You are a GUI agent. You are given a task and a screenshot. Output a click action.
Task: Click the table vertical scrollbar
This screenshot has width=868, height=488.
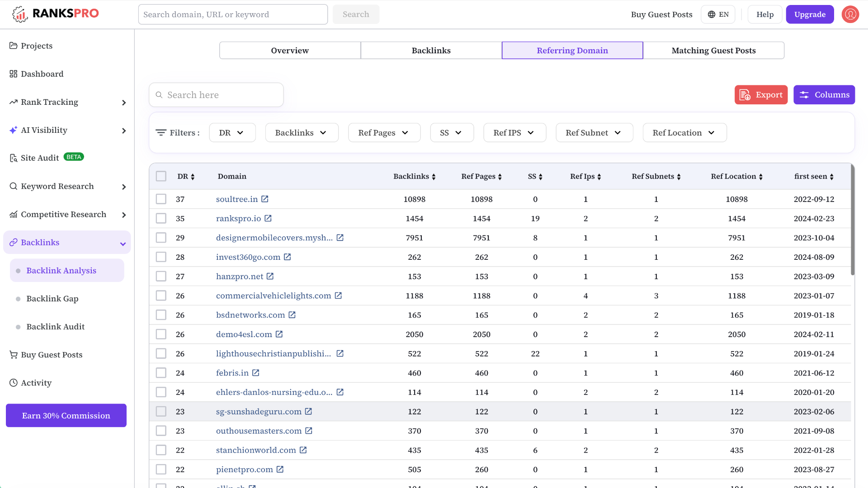coord(853,220)
